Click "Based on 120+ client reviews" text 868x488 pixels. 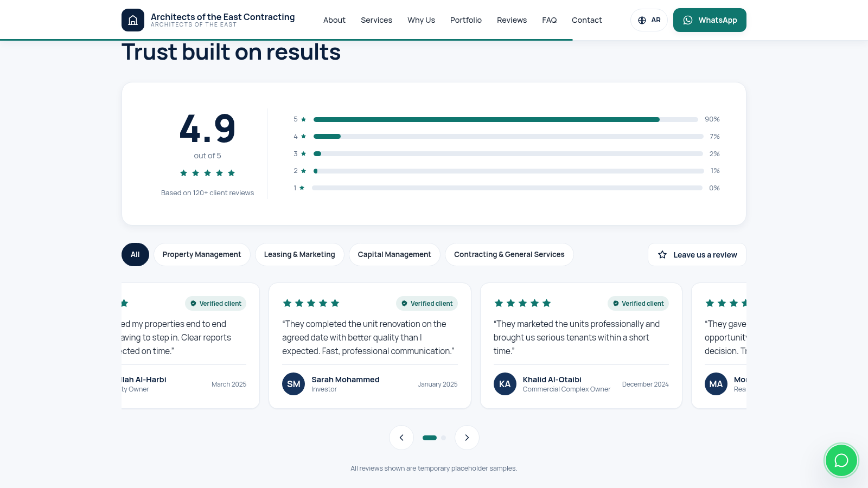pos(207,193)
